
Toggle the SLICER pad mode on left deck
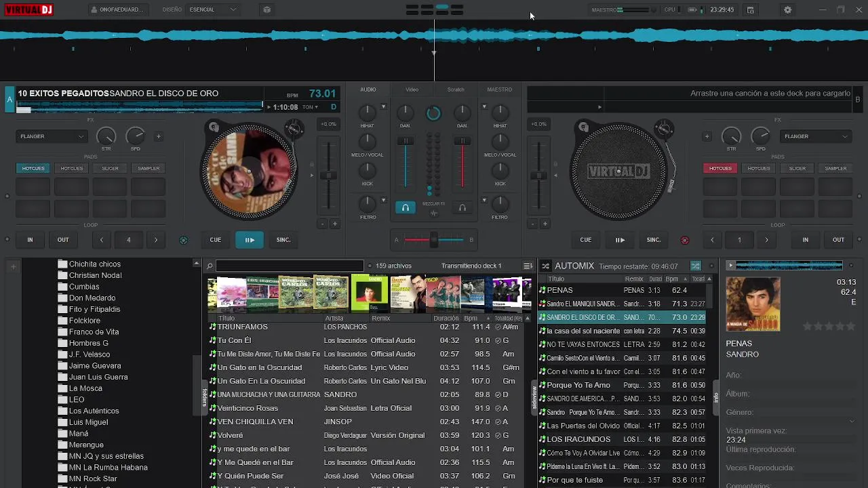coord(110,168)
